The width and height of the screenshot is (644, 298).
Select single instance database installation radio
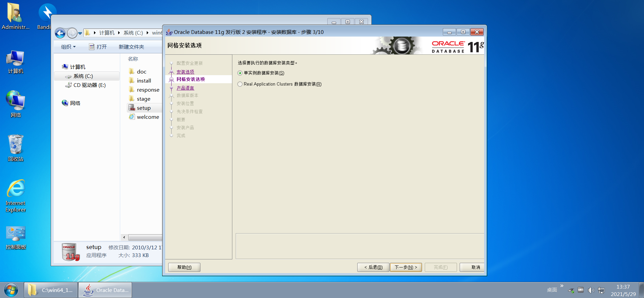click(x=240, y=73)
